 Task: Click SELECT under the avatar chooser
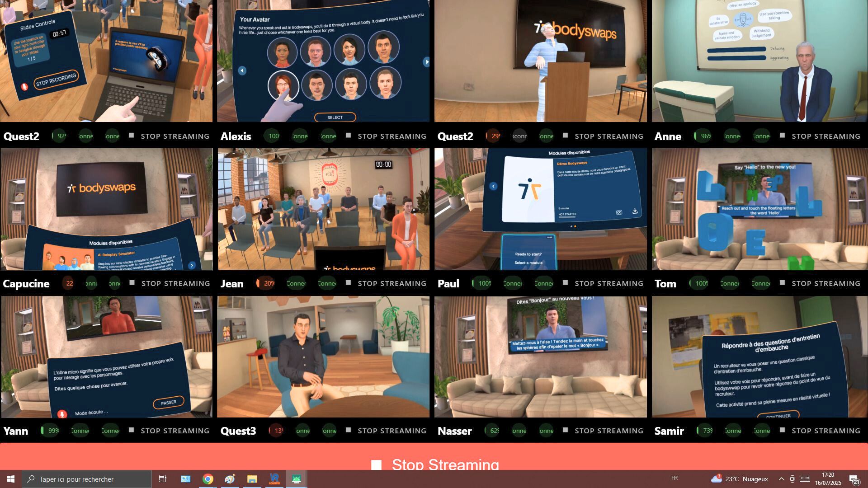pyautogui.click(x=335, y=117)
